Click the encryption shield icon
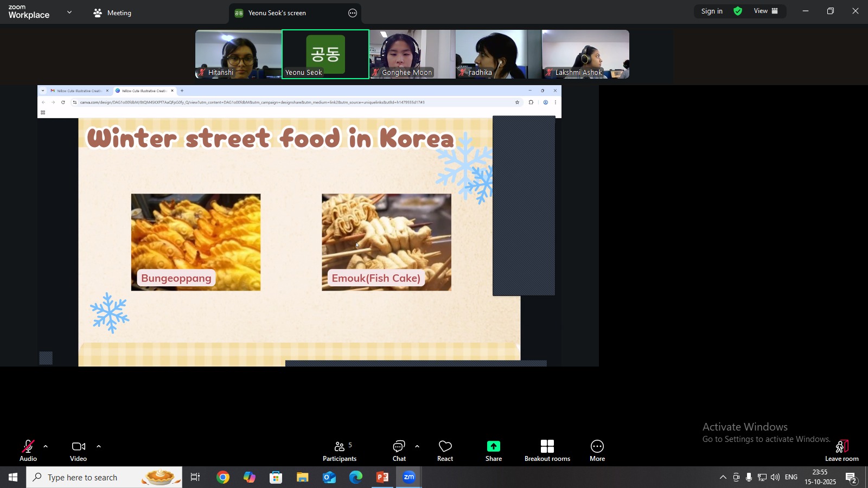The image size is (868, 488). click(x=738, y=11)
